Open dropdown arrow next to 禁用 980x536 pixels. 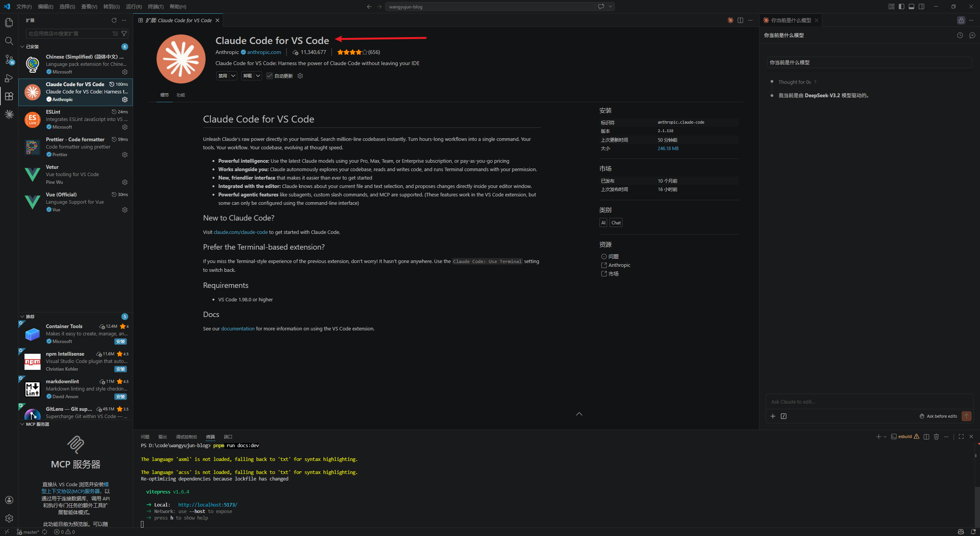coord(233,76)
